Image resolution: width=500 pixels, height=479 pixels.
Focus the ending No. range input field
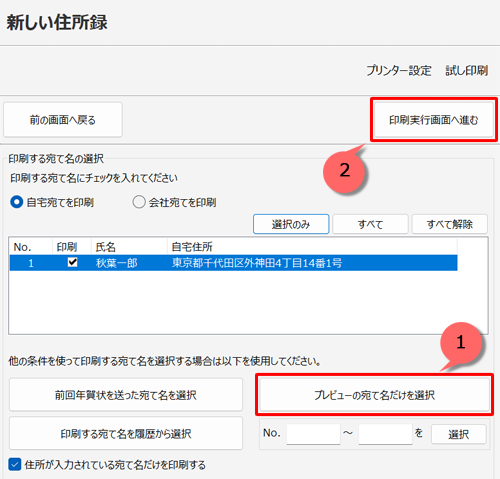point(385,434)
